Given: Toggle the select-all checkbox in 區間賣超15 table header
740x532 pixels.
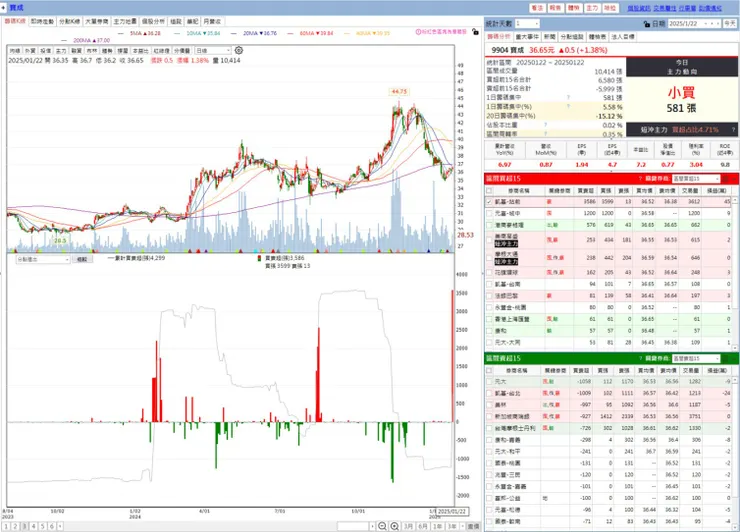Looking at the screenshot, I should click(489, 371).
